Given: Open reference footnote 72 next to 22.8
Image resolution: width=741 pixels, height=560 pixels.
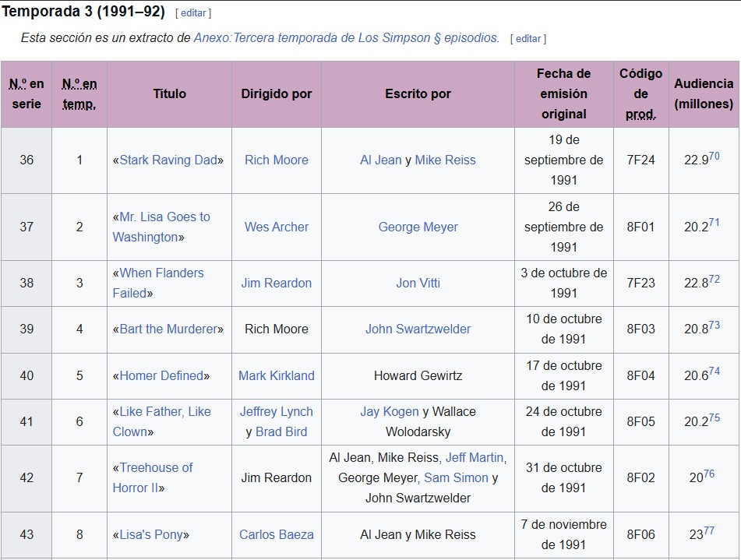Looking at the screenshot, I should point(714,279).
